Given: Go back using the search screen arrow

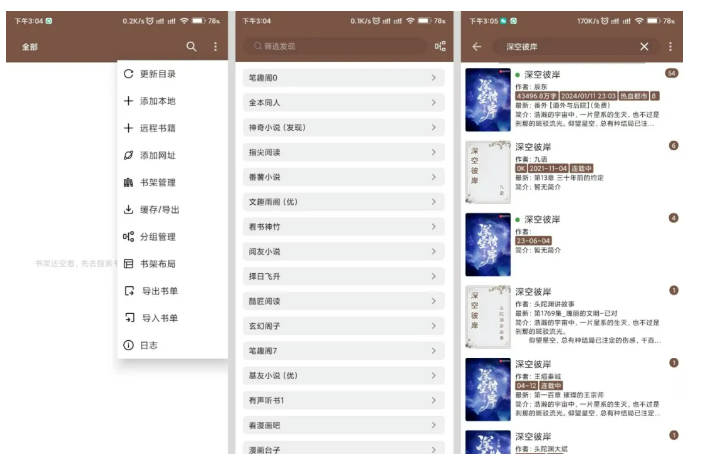Looking at the screenshot, I should [477, 47].
